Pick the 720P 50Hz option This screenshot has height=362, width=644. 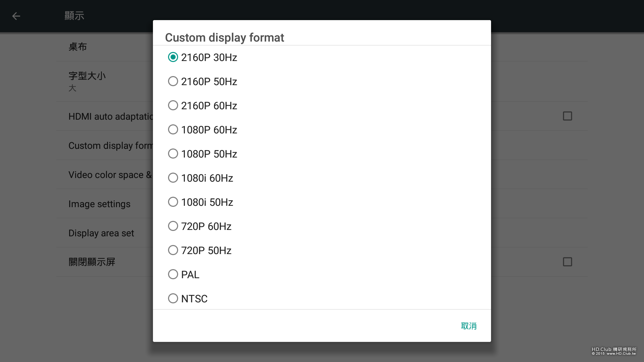tap(173, 250)
